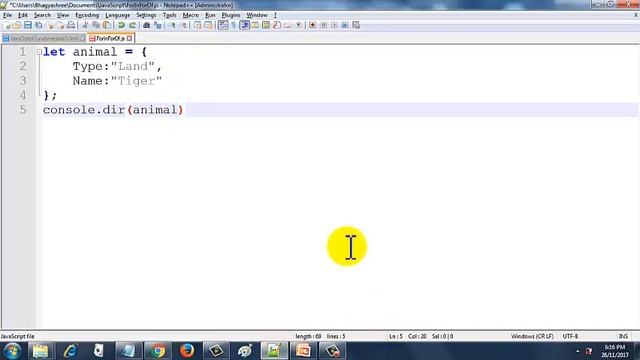Open the Window menu
The width and height of the screenshot is (640, 360).
pos(257,15)
